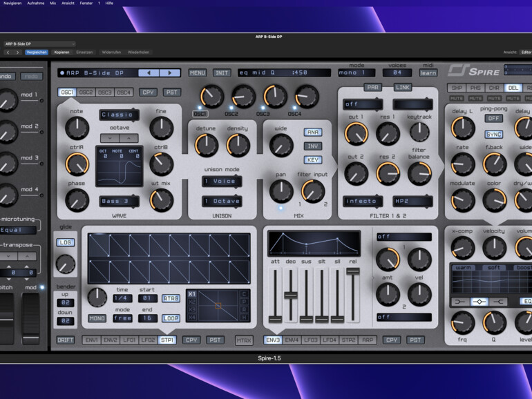The width and height of the screenshot is (532, 399).
Task: Open the Classic oscillator mode dropdown
Action: [x=119, y=115]
